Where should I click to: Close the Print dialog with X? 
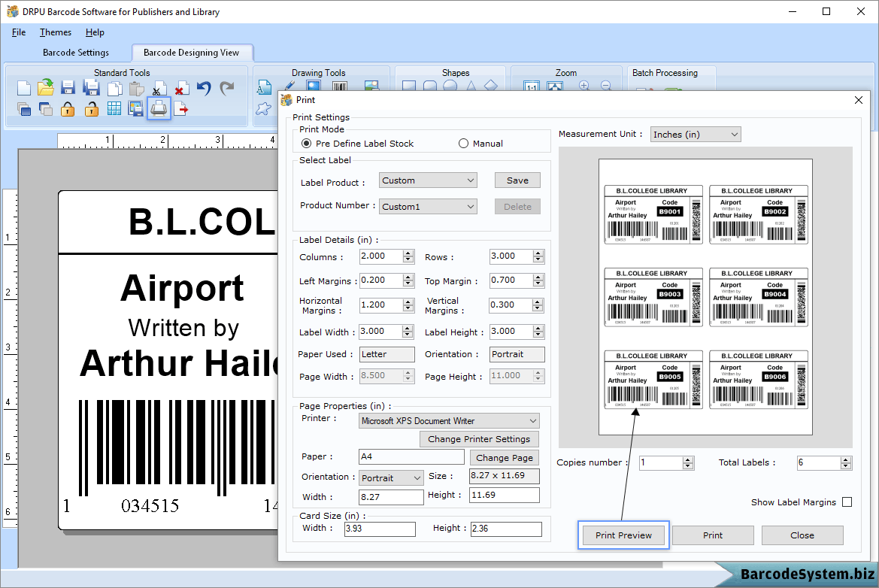[858, 100]
